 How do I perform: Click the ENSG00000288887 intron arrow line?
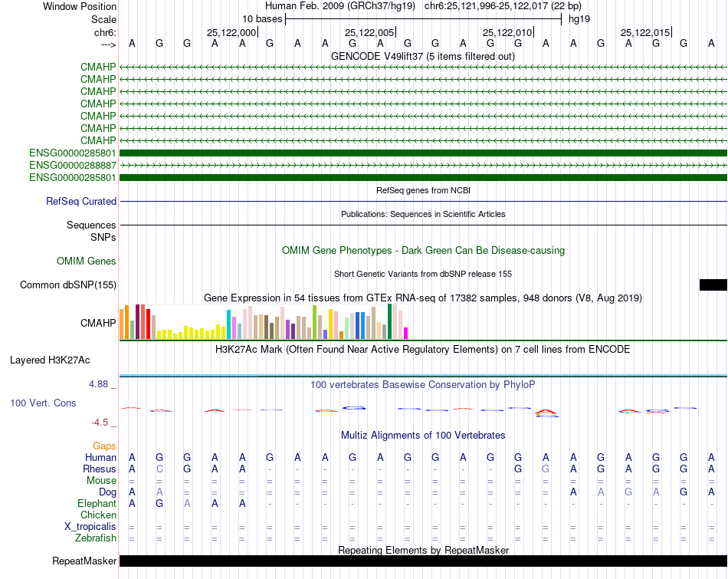tap(423, 165)
